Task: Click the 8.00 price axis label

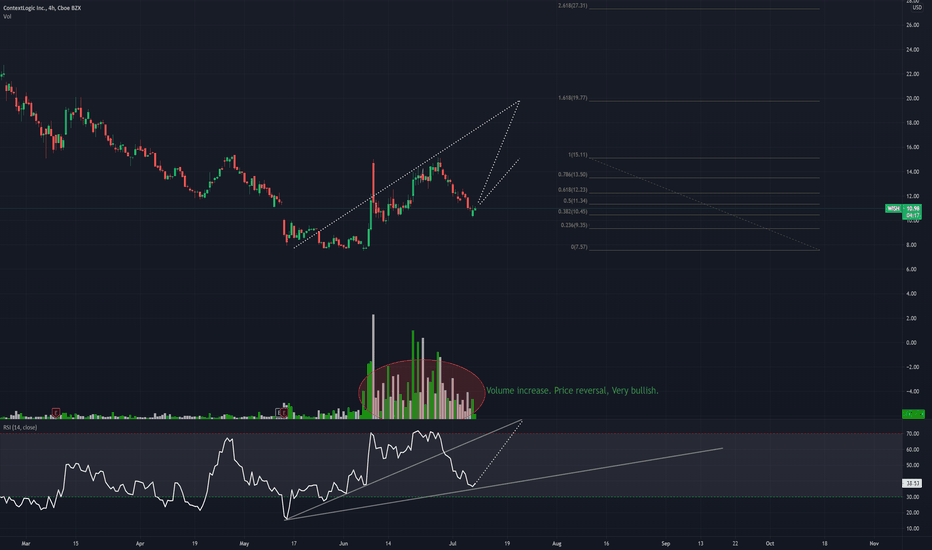Action: point(912,245)
